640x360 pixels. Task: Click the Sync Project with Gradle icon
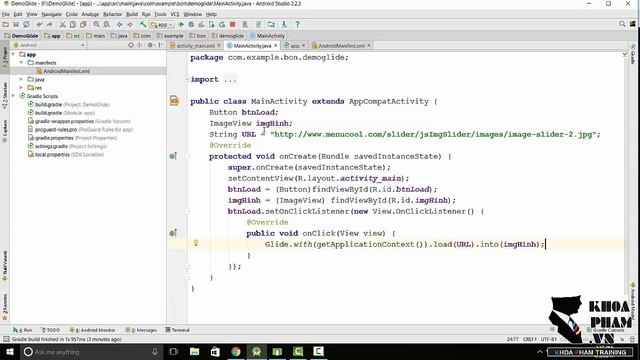point(258,25)
